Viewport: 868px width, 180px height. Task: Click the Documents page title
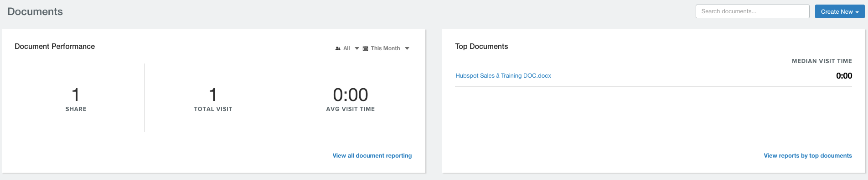(35, 12)
